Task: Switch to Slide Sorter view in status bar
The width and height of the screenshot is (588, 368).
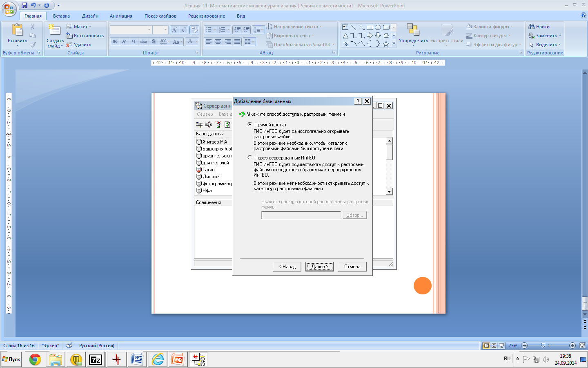Action: tap(494, 346)
